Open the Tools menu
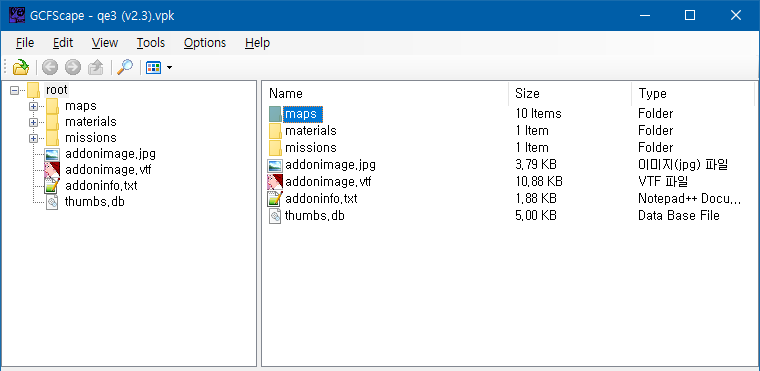The image size is (760, 371). 151,43
